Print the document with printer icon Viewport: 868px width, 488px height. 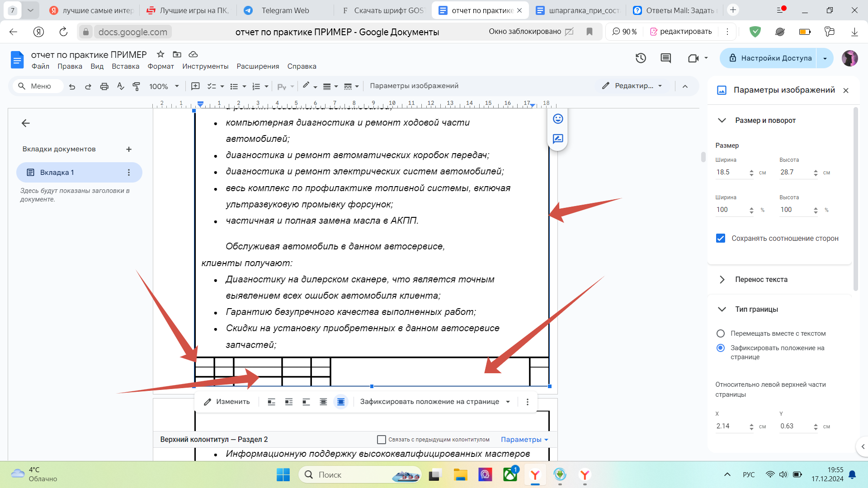(x=104, y=86)
